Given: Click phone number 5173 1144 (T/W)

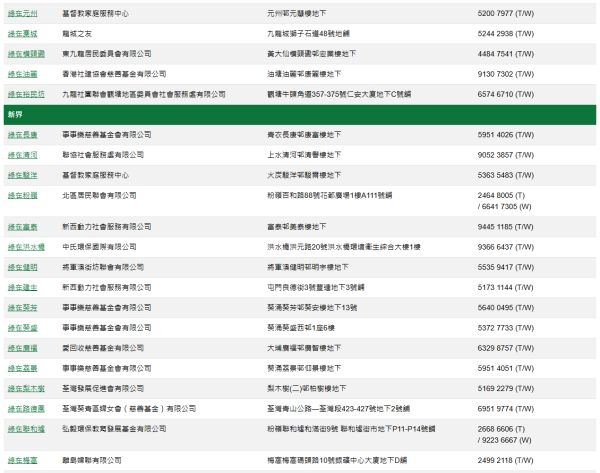Looking at the screenshot, I should [x=505, y=288].
